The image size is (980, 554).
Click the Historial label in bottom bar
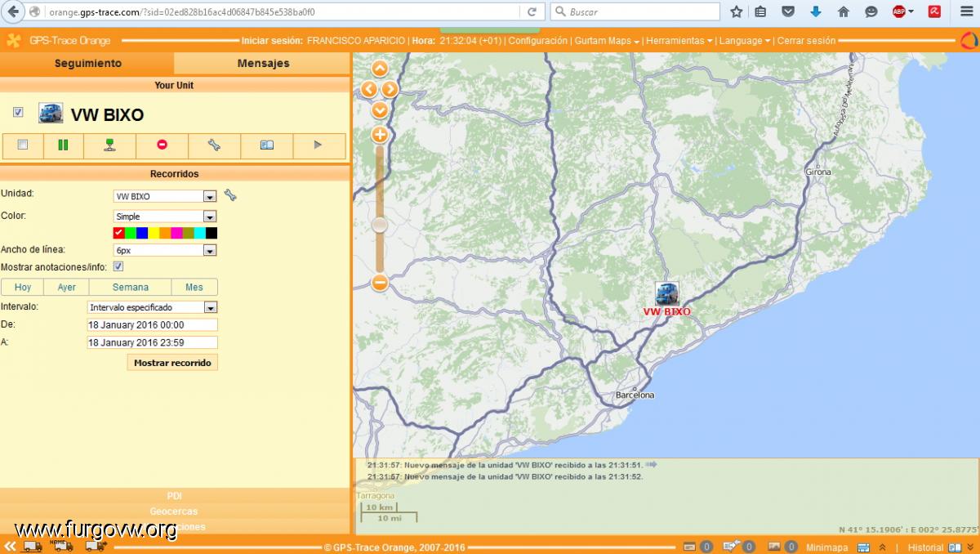[x=925, y=547]
